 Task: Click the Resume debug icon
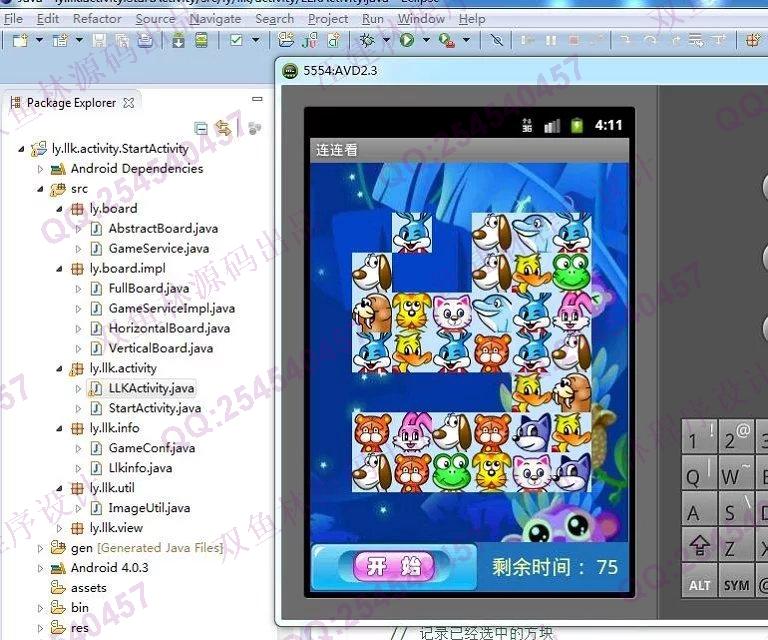(x=527, y=40)
